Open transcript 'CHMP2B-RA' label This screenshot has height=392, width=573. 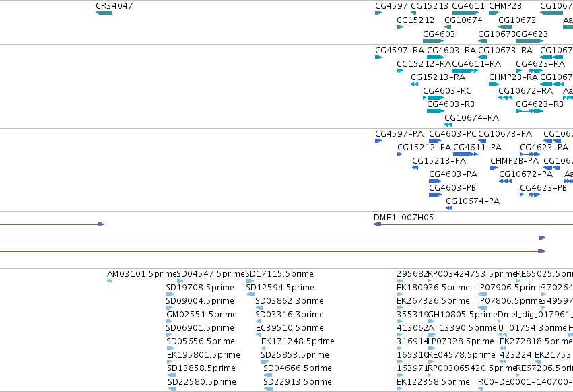(x=514, y=77)
